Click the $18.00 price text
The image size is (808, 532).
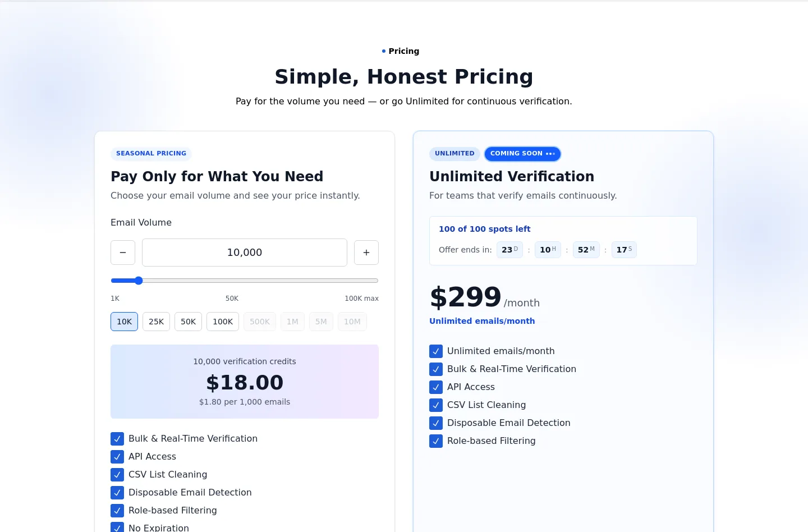pyautogui.click(x=245, y=383)
